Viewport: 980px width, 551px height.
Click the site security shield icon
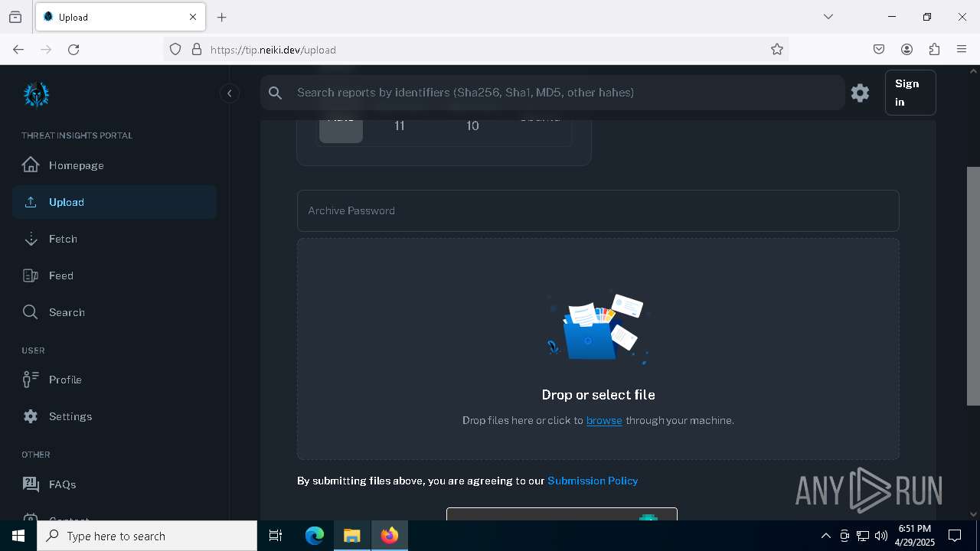tap(175, 49)
